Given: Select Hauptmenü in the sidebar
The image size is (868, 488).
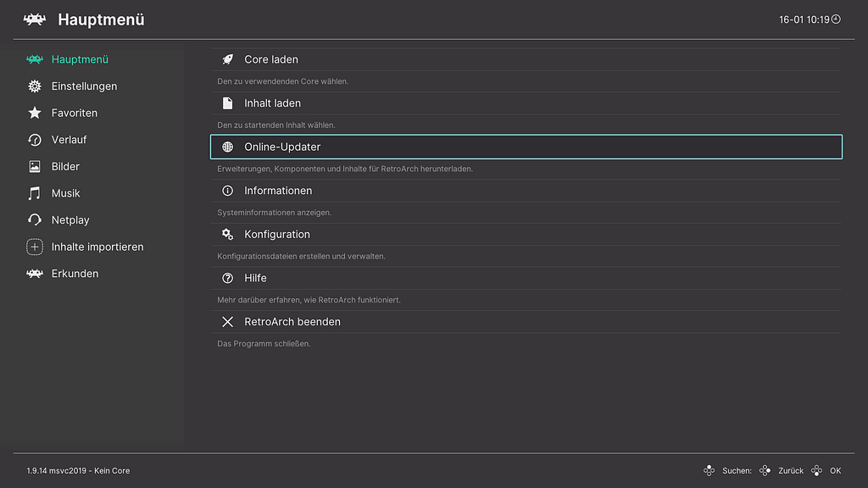Looking at the screenshot, I should pos(80,59).
